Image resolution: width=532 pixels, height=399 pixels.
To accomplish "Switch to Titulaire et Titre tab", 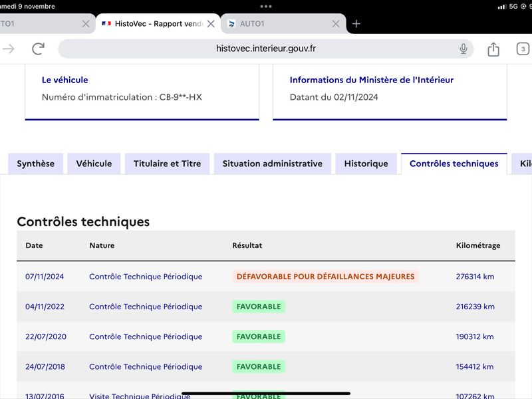I will tap(168, 164).
